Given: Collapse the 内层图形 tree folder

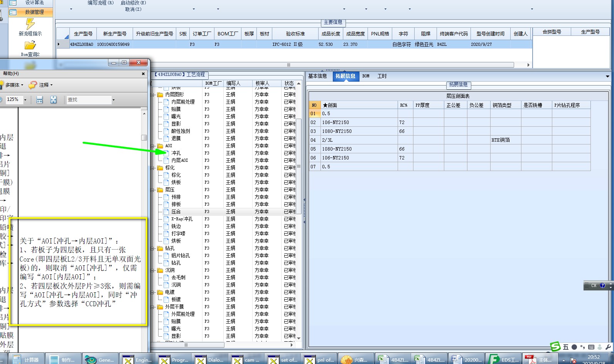Looking at the screenshot, I should [153, 94].
